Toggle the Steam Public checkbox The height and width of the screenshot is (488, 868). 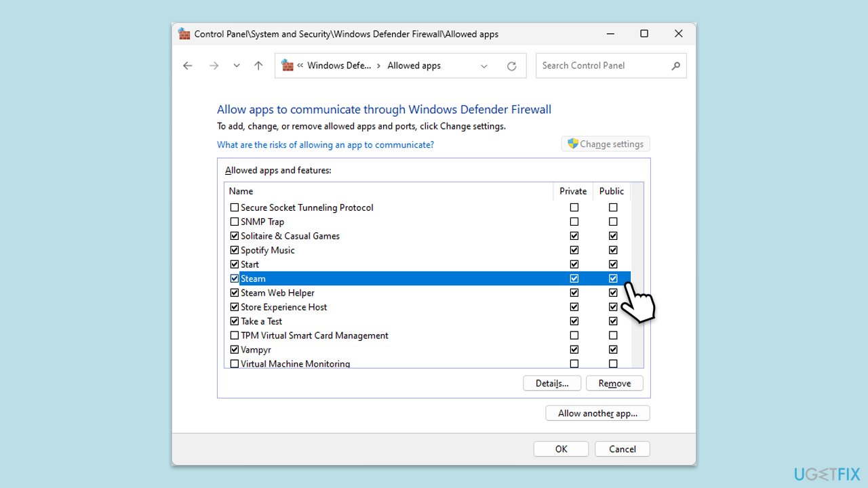(613, 279)
